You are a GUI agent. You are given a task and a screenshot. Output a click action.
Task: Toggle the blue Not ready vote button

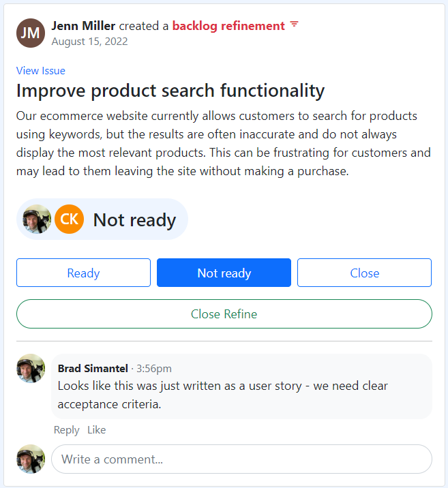224,273
